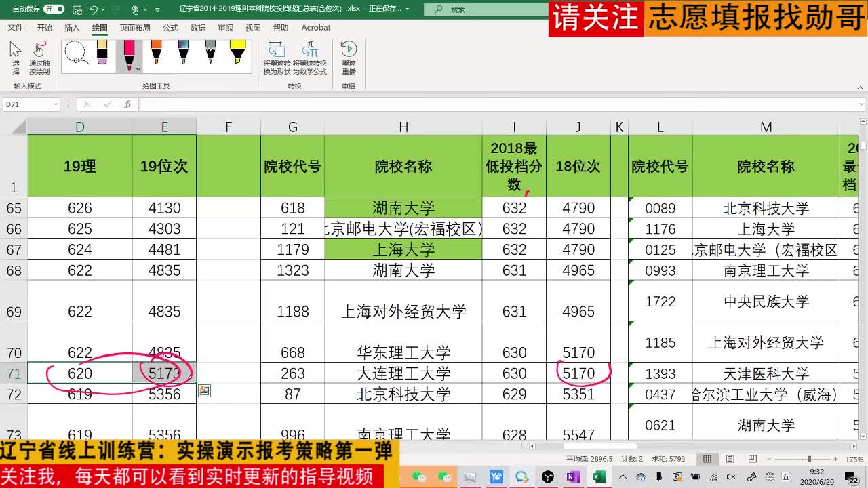
Task: Select the arrow selection tool in ribbon
Action: tap(16, 58)
